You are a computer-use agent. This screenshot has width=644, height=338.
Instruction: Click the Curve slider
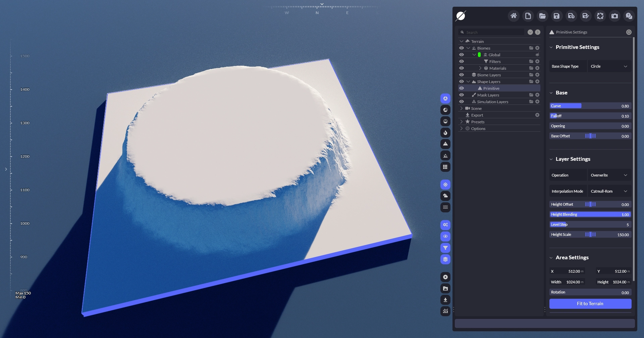pos(590,106)
